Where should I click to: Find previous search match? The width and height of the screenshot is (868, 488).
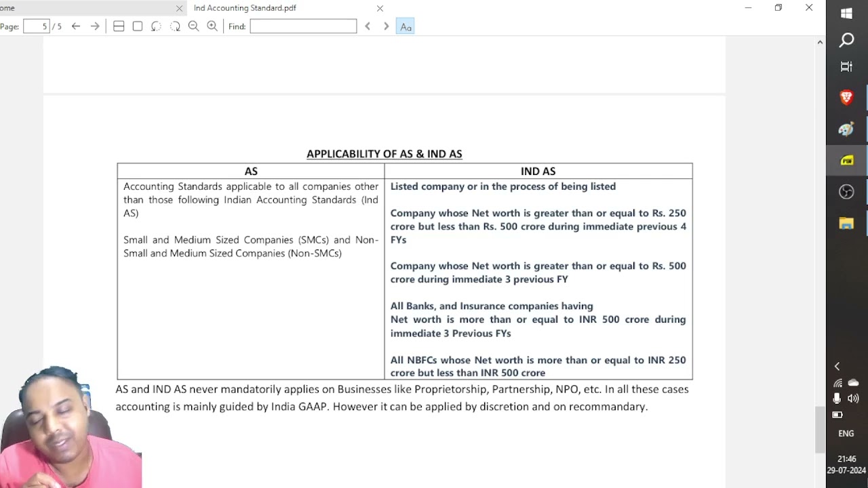(x=368, y=26)
